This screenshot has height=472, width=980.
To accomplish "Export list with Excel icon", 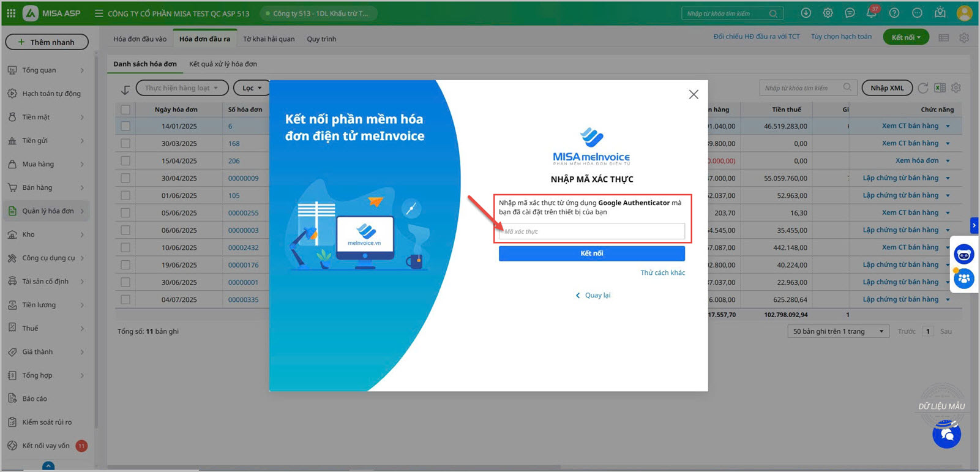I will click(940, 88).
